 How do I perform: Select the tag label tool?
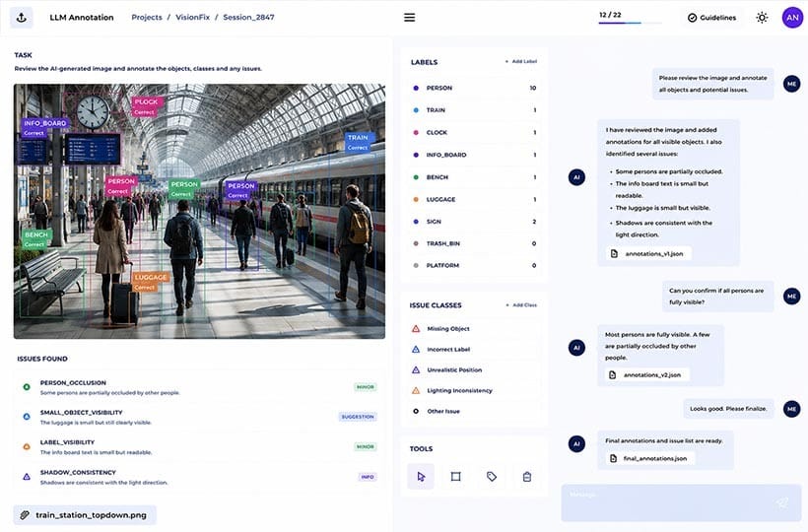pos(491,477)
